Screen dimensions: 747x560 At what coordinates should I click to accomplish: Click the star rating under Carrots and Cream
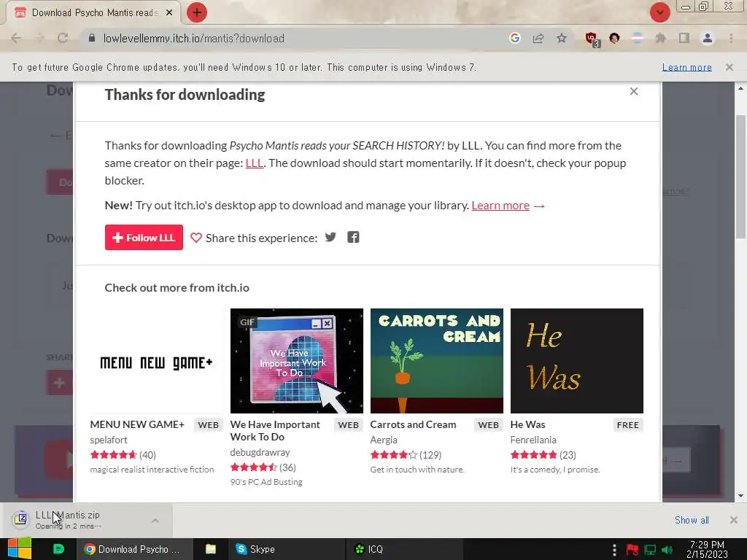[393, 455]
